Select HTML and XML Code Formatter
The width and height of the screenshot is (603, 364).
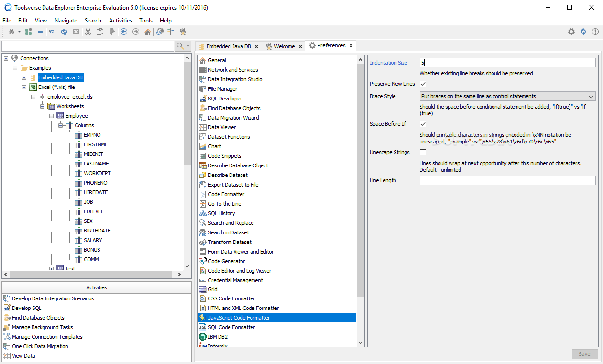pyautogui.click(x=243, y=308)
